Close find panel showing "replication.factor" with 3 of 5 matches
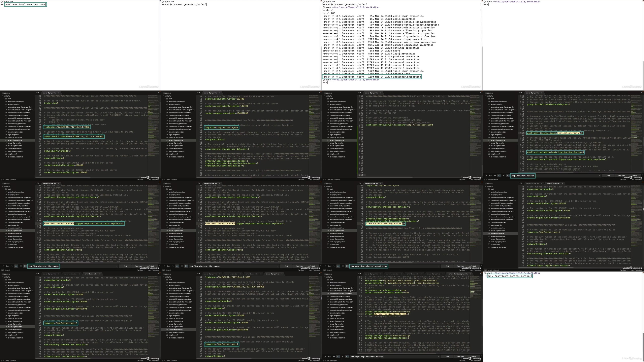The height and width of the screenshot is (362, 644). [x=642, y=175]
